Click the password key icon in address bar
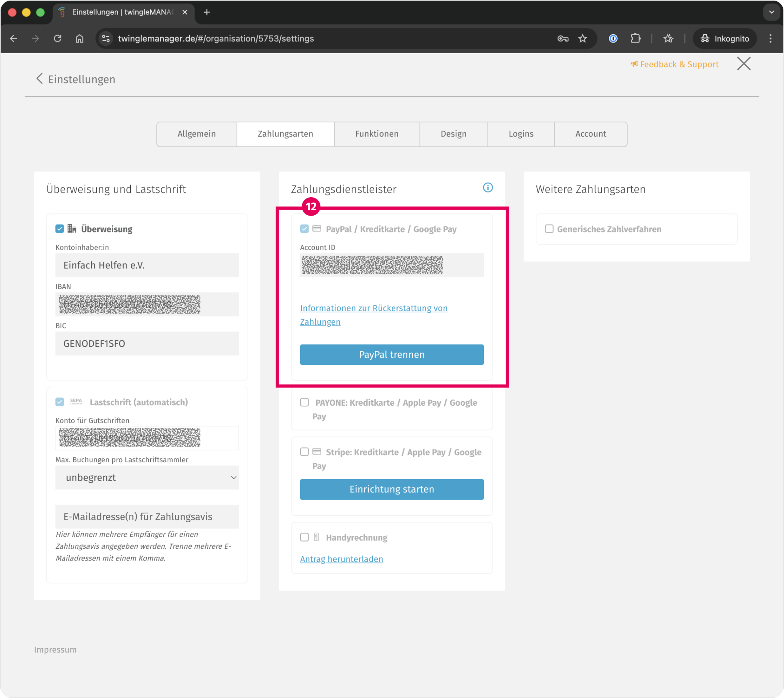Image resolution: width=784 pixels, height=698 pixels. click(563, 38)
